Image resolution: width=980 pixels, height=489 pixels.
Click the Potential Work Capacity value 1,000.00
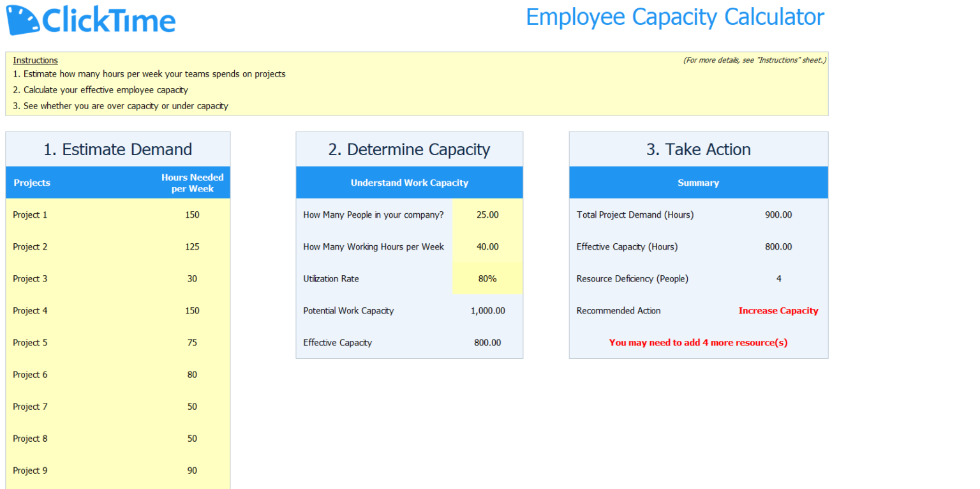click(x=487, y=311)
